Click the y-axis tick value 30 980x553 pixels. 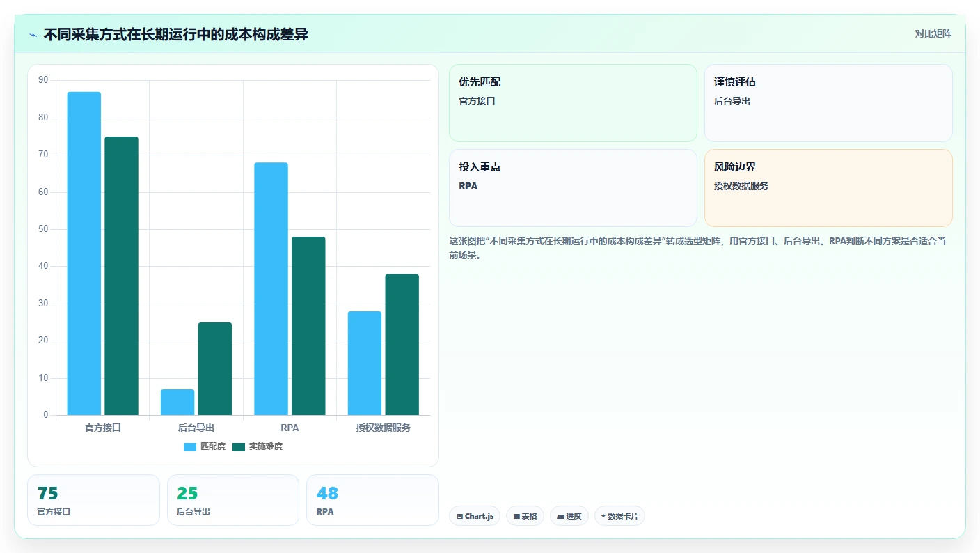click(43, 304)
